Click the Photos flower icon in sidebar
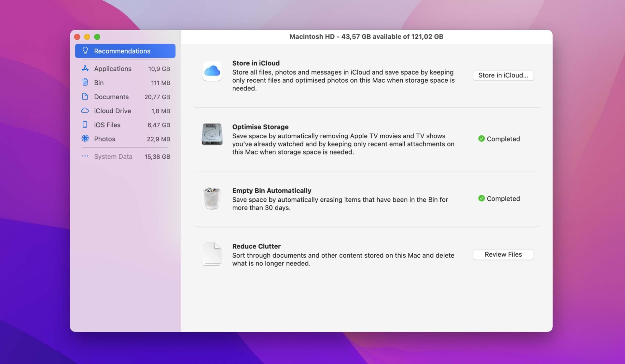This screenshot has height=364, width=625. 85,139
